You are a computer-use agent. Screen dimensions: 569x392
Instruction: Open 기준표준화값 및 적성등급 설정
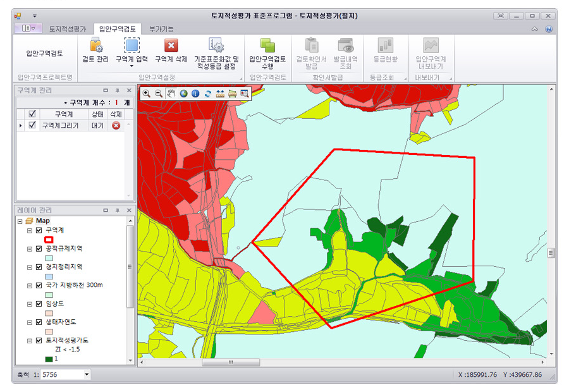click(217, 53)
